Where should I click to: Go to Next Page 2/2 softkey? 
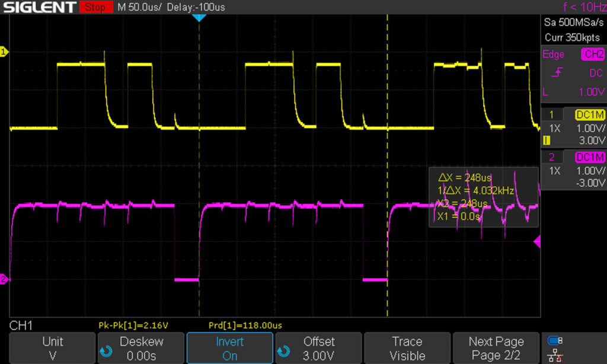(496, 348)
